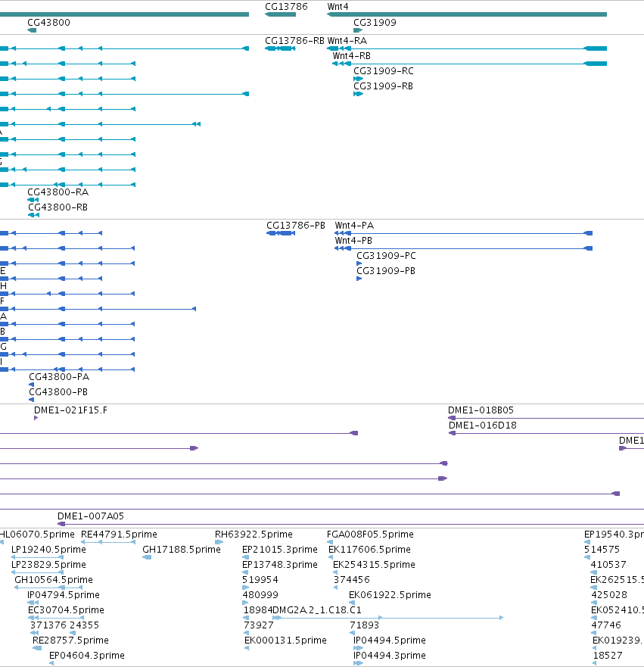
Task: Click the 71893 feature label
Action: [x=364, y=625]
